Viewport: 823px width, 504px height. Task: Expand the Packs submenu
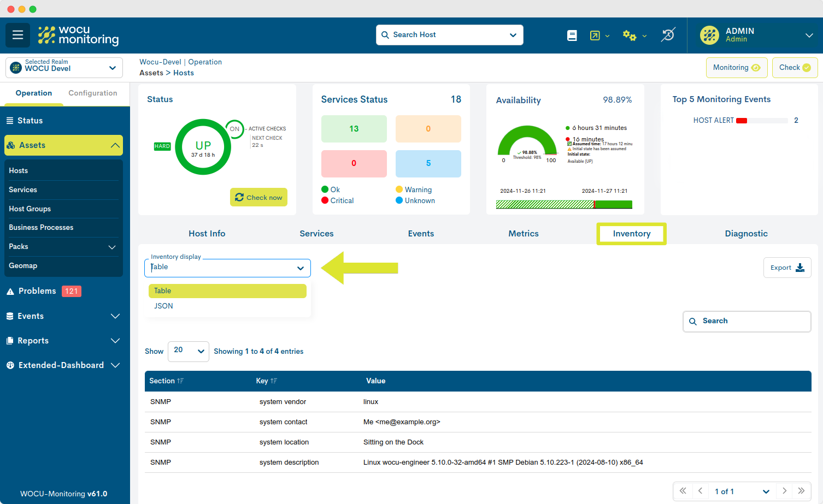[x=112, y=247]
